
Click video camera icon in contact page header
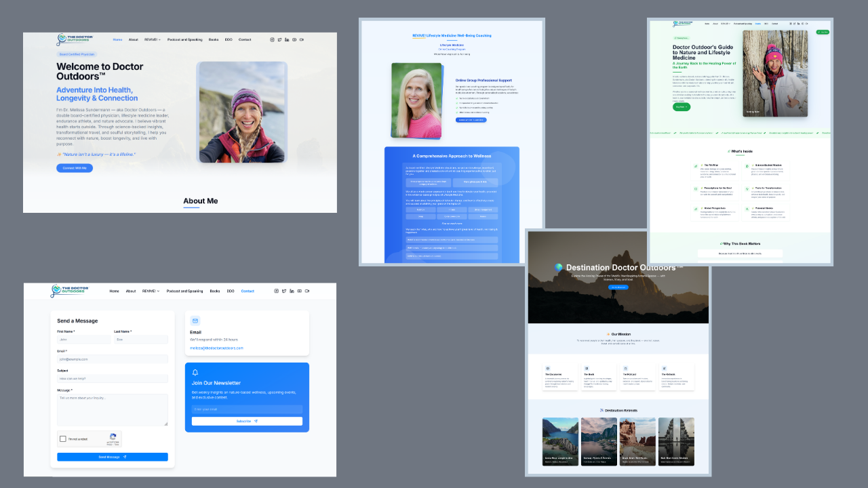(307, 291)
